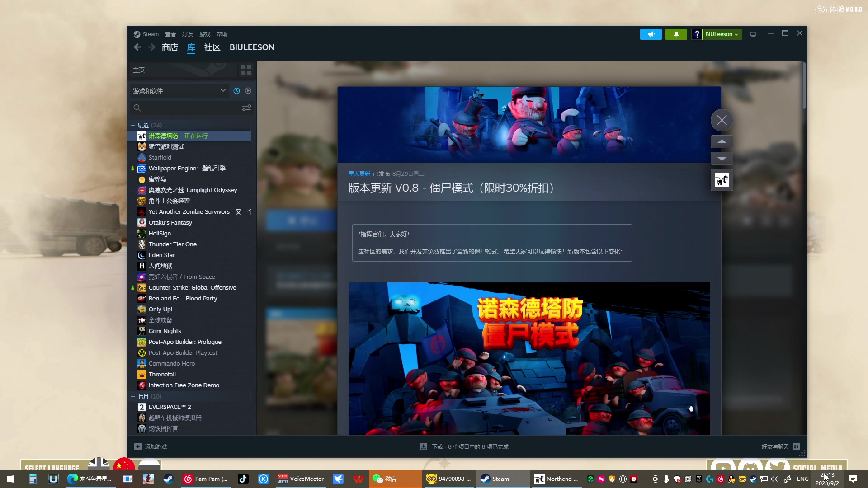This screenshot has height=488, width=868.
Task: Go to next news with down arrow
Action: (x=722, y=159)
